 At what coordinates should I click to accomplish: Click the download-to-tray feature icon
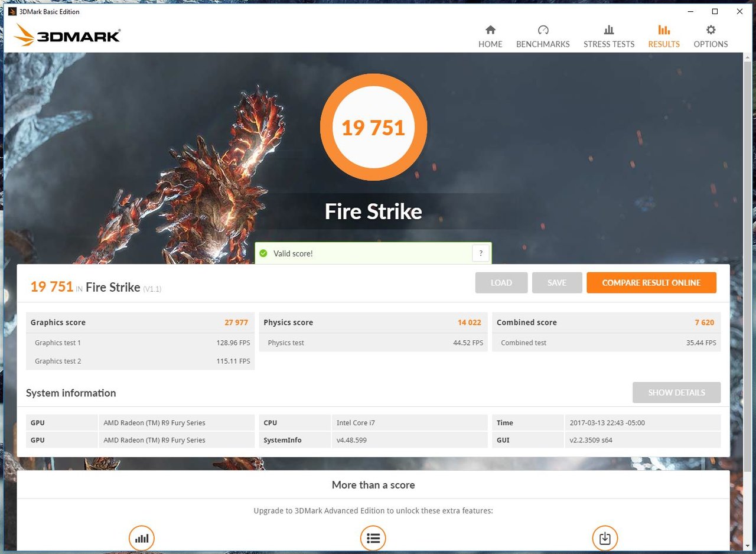click(605, 538)
